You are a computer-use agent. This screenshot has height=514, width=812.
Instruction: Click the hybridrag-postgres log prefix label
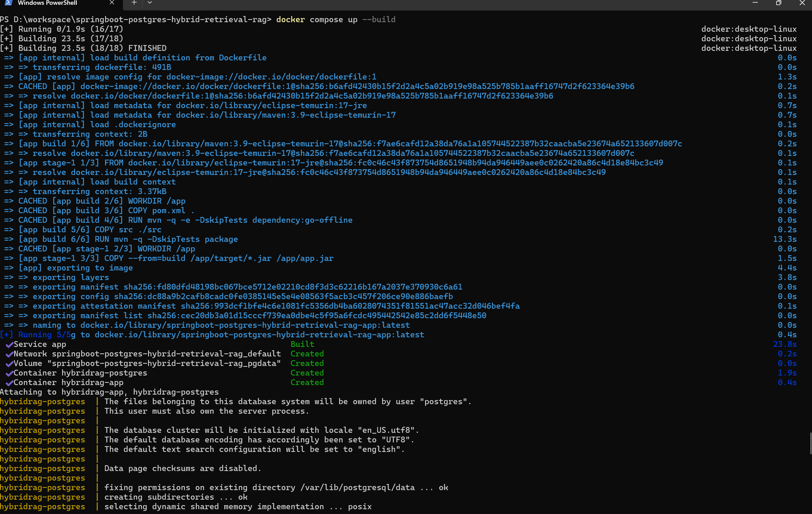pos(43,401)
